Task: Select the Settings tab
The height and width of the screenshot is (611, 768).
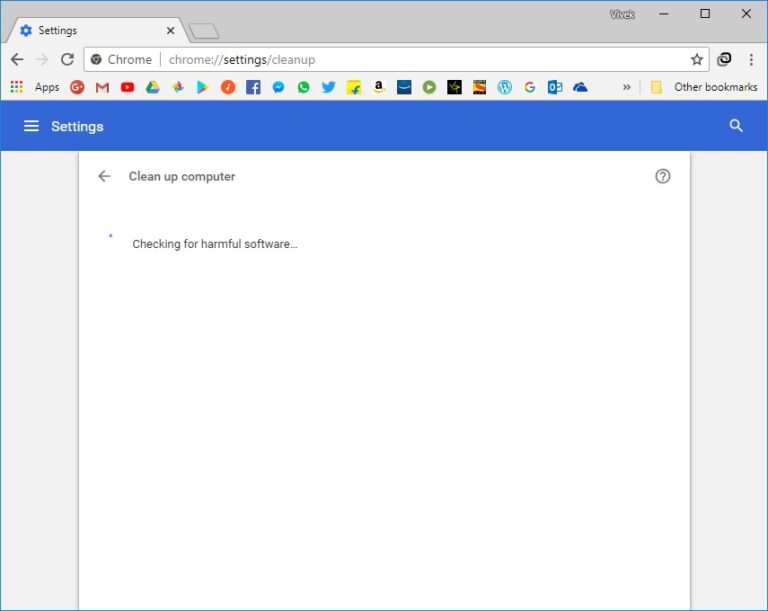Action: pos(96,30)
